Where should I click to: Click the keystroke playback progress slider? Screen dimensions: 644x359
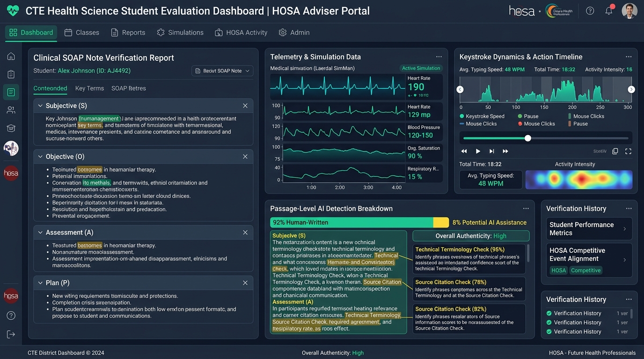tap(546, 138)
